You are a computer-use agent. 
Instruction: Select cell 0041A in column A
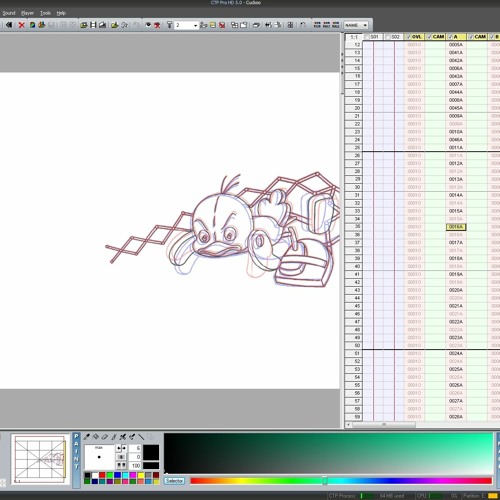pyautogui.click(x=456, y=53)
